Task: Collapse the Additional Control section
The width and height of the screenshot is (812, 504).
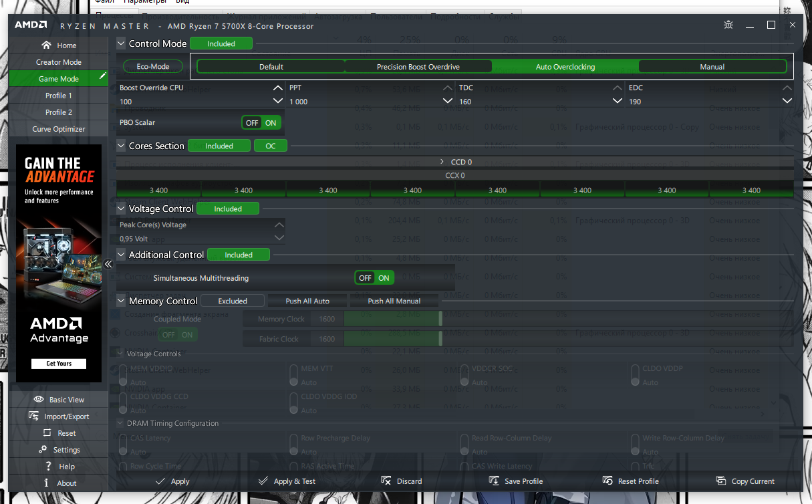Action: (x=121, y=255)
